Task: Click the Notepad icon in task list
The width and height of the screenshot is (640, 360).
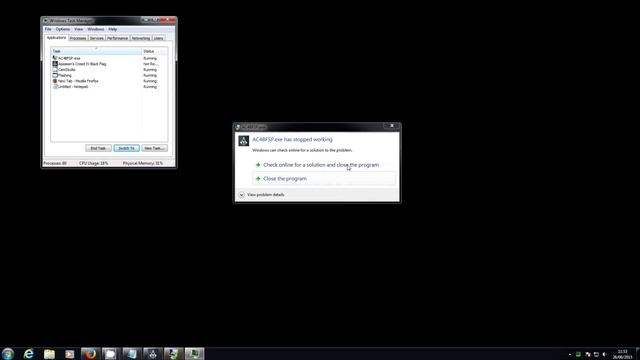Action: [55, 87]
